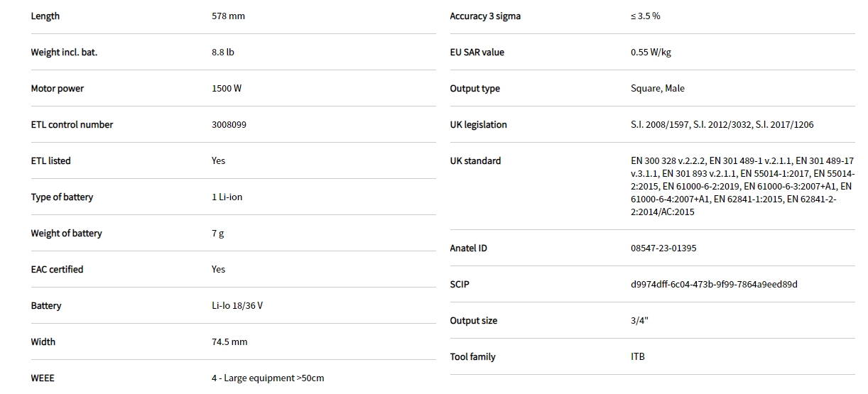Click the UK standard EN list text
The height and width of the screenshot is (394, 868).
coord(742,186)
